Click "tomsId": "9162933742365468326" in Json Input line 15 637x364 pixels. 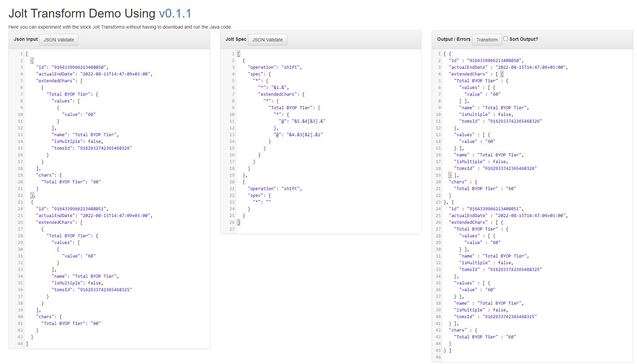coord(92,148)
